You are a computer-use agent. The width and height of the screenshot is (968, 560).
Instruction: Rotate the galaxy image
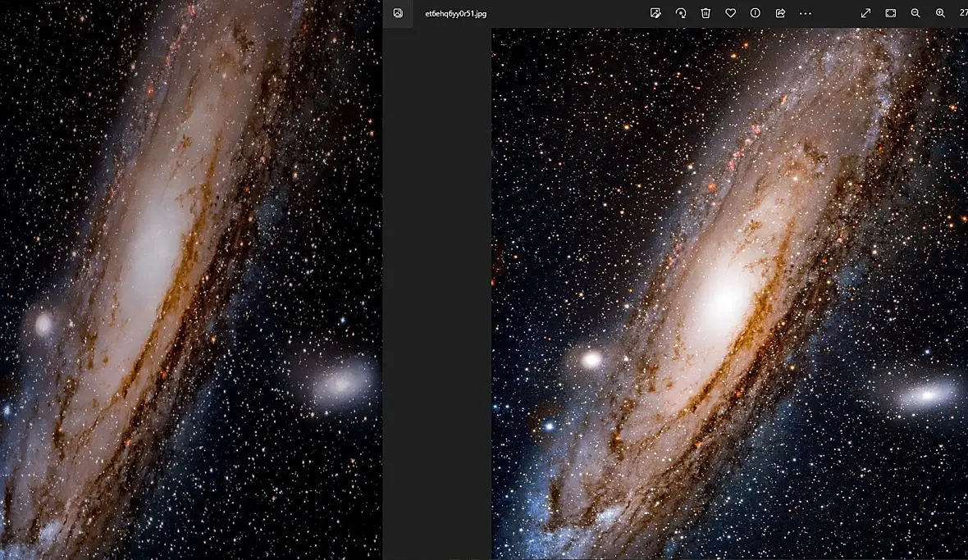(x=681, y=13)
